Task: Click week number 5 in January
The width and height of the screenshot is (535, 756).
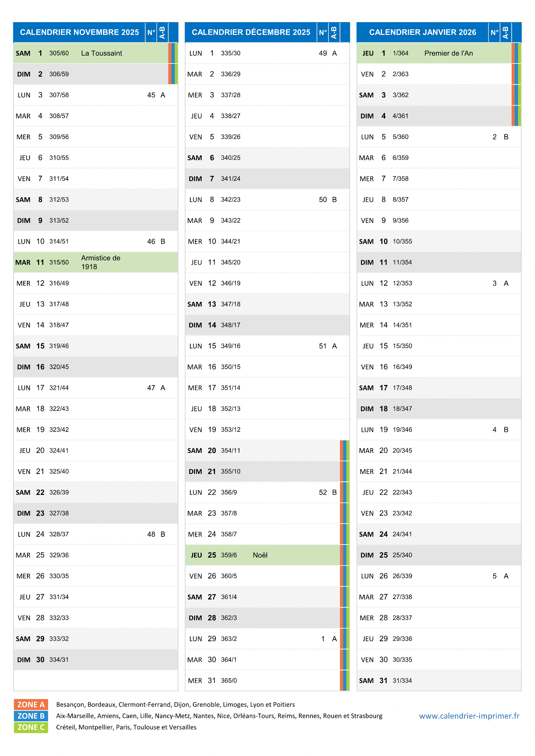Action: point(495,576)
